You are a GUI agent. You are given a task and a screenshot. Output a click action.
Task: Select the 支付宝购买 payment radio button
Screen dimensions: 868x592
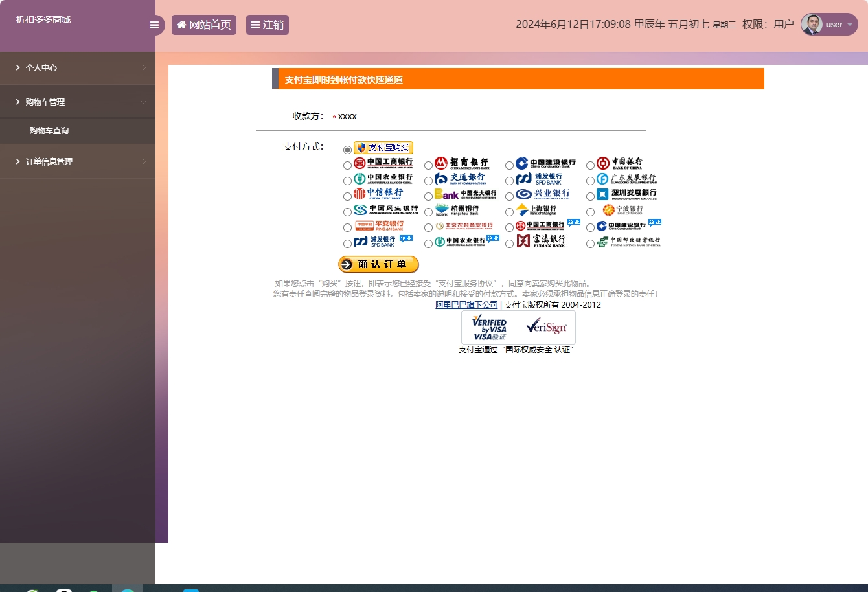pyautogui.click(x=347, y=149)
